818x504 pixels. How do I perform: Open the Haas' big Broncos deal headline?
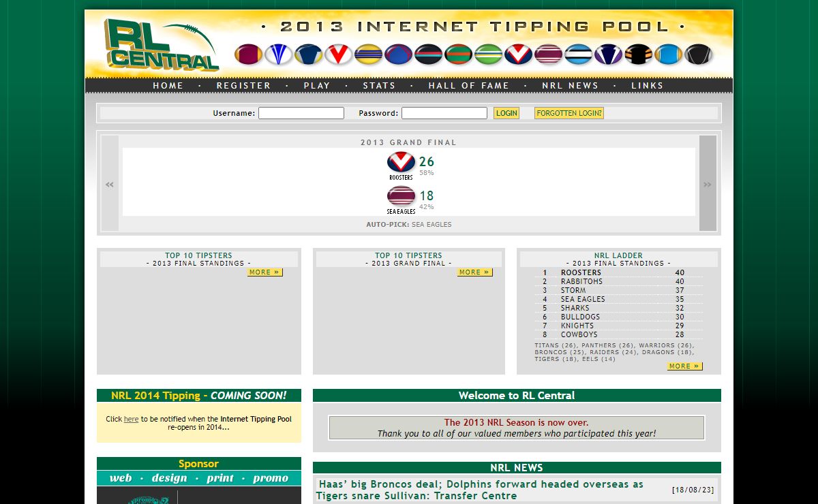pos(481,490)
